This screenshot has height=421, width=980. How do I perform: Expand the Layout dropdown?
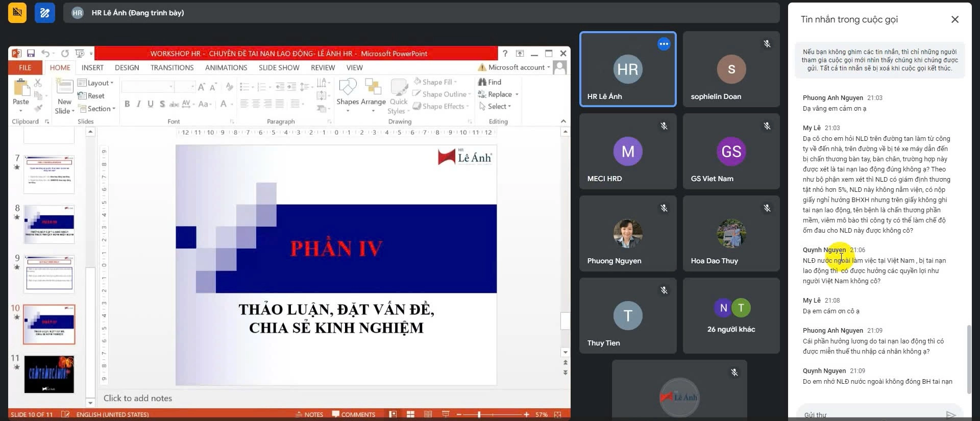(x=96, y=83)
